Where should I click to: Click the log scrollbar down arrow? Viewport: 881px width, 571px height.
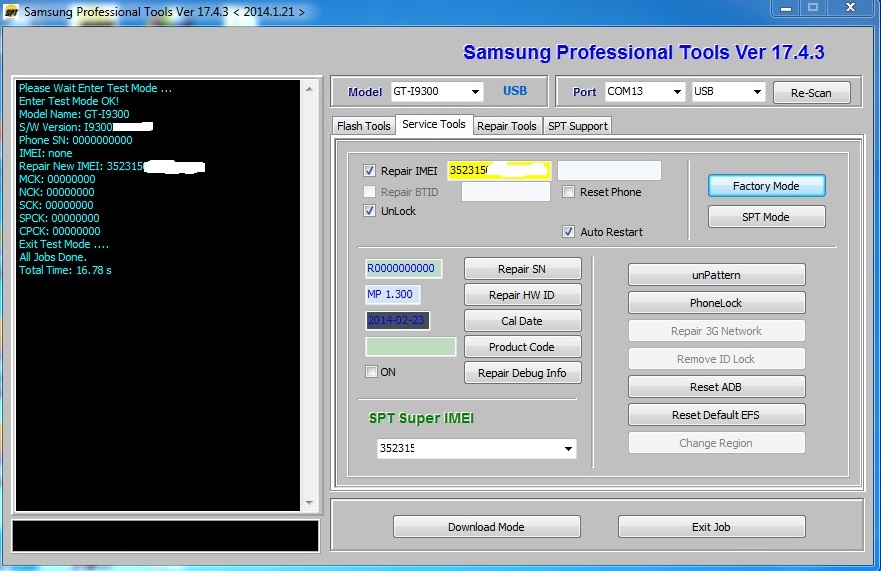coord(309,502)
